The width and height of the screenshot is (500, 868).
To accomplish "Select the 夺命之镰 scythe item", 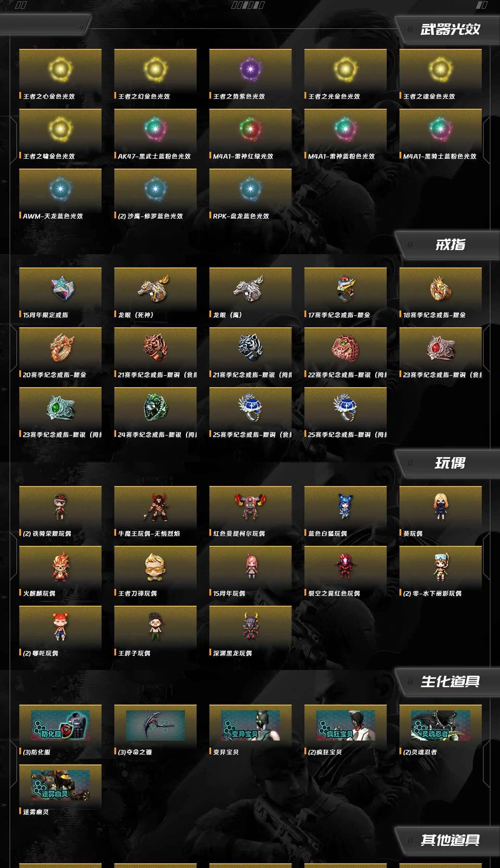I will point(155,725).
